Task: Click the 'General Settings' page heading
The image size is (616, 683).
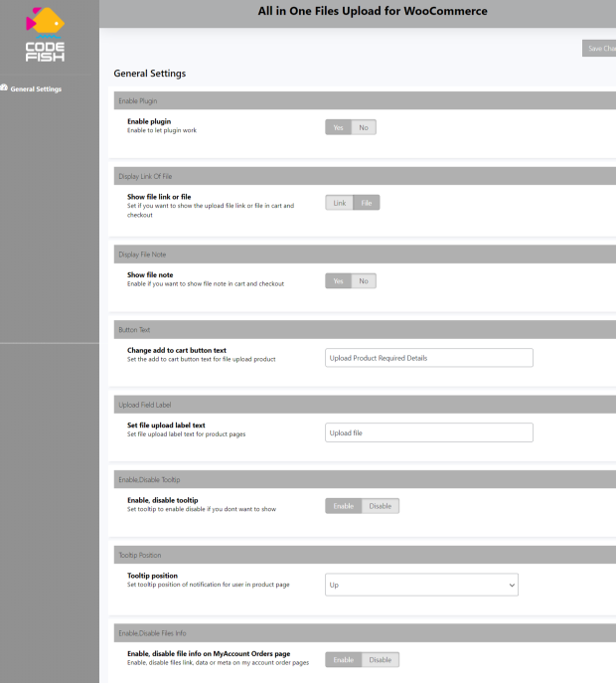Action: pyautogui.click(x=150, y=74)
